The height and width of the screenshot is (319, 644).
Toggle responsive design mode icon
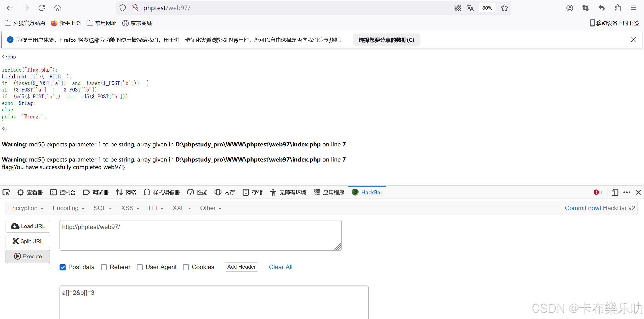click(x=615, y=193)
